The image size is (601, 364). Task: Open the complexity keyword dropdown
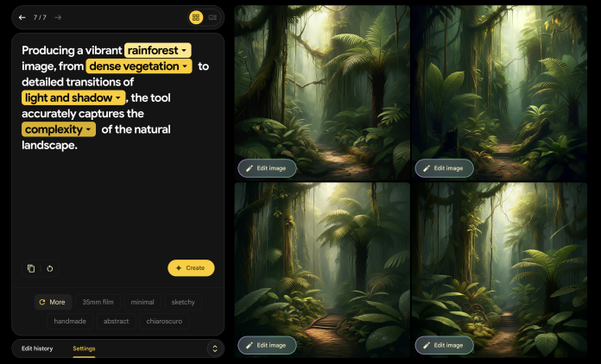point(59,129)
